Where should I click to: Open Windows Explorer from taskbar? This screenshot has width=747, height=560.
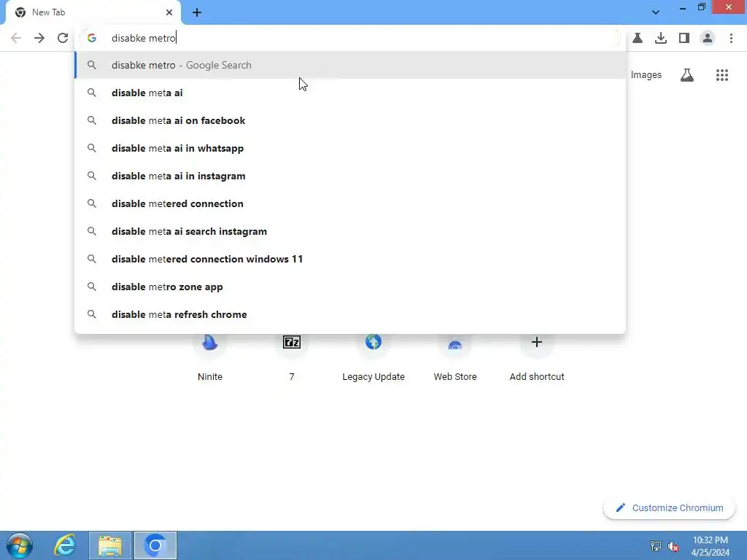(x=110, y=545)
